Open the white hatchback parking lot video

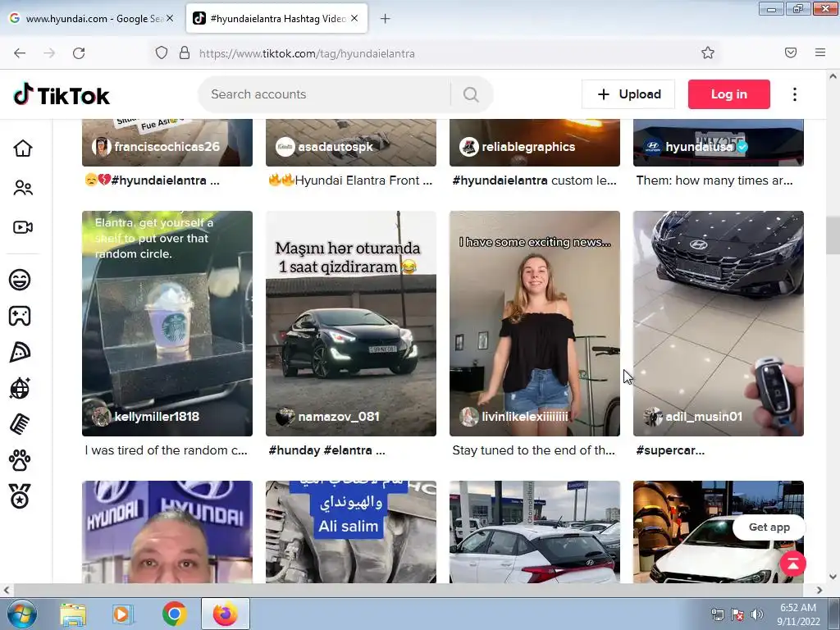pyautogui.click(x=535, y=532)
